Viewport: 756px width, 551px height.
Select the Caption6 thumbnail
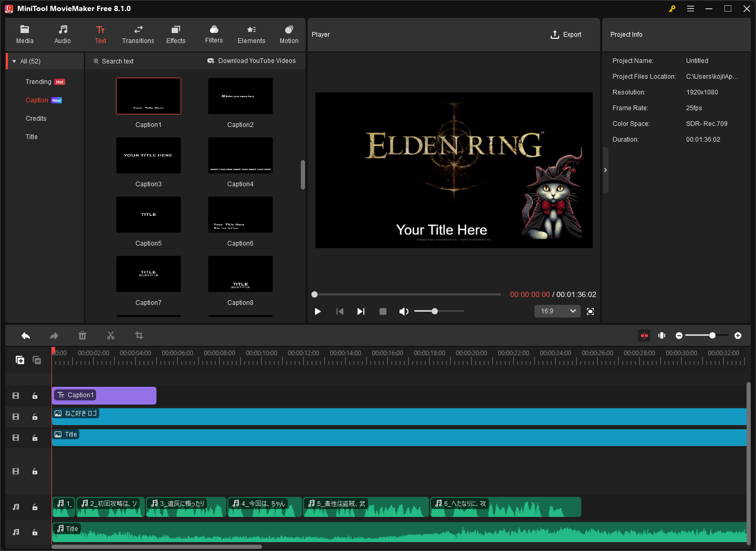click(x=240, y=215)
